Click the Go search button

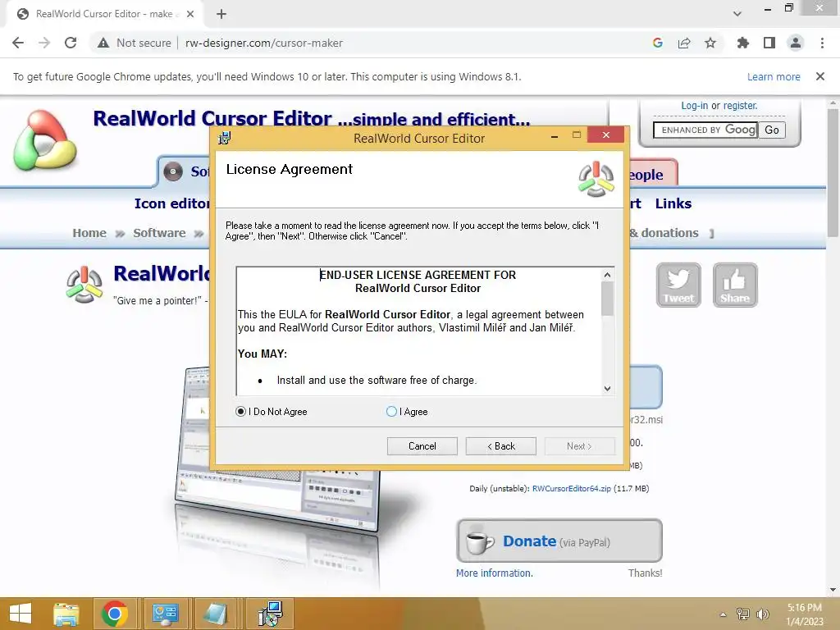[x=772, y=130]
